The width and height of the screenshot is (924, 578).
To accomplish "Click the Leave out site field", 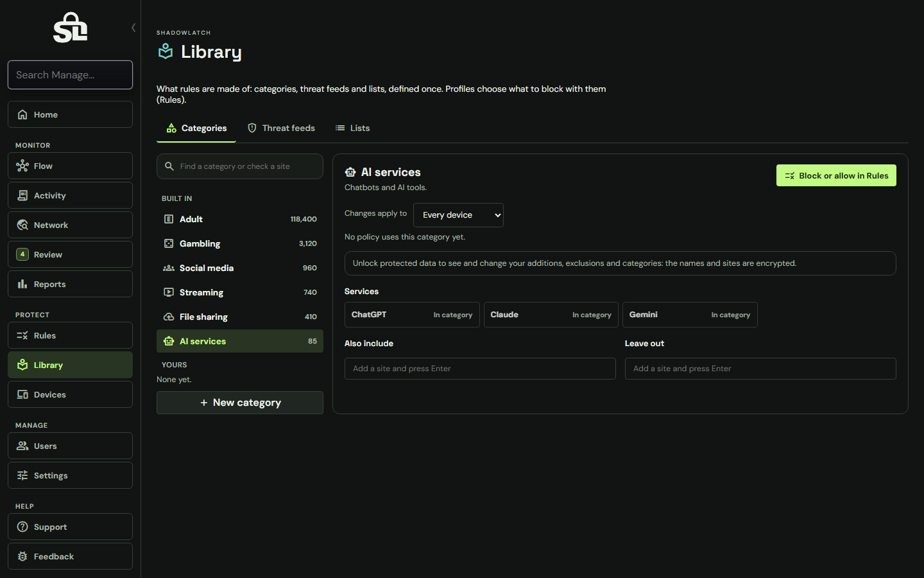I will tap(760, 369).
